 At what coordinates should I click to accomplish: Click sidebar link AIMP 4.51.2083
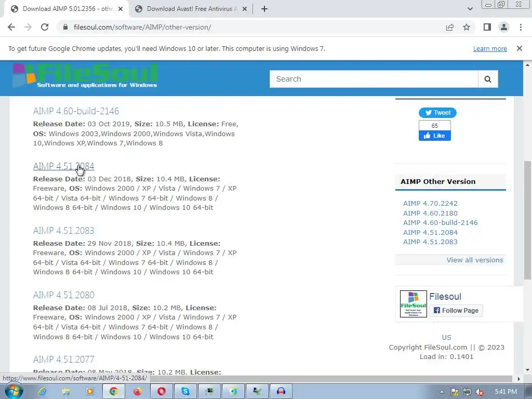[x=430, y=242]
